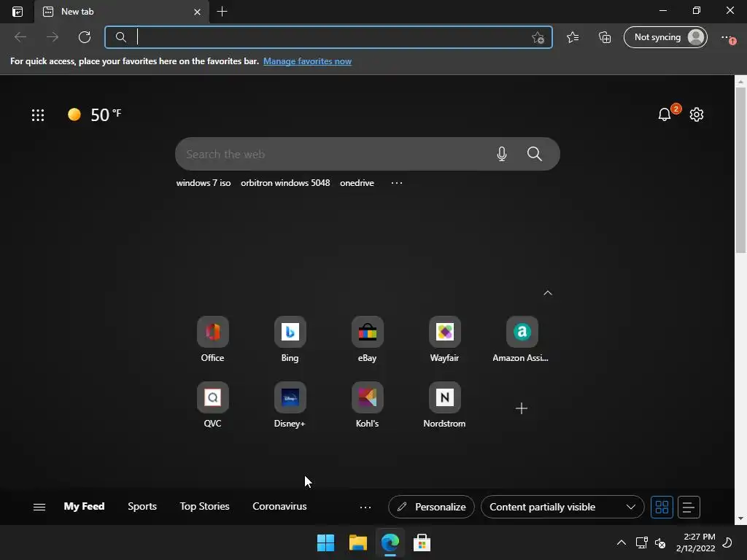Open the Windows Start menu
747x560 pixels.
pyautogui.click(x=326, y=542)
